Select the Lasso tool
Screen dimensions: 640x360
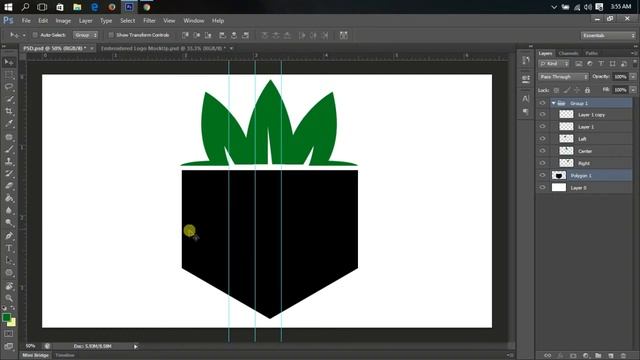[9, 87]
